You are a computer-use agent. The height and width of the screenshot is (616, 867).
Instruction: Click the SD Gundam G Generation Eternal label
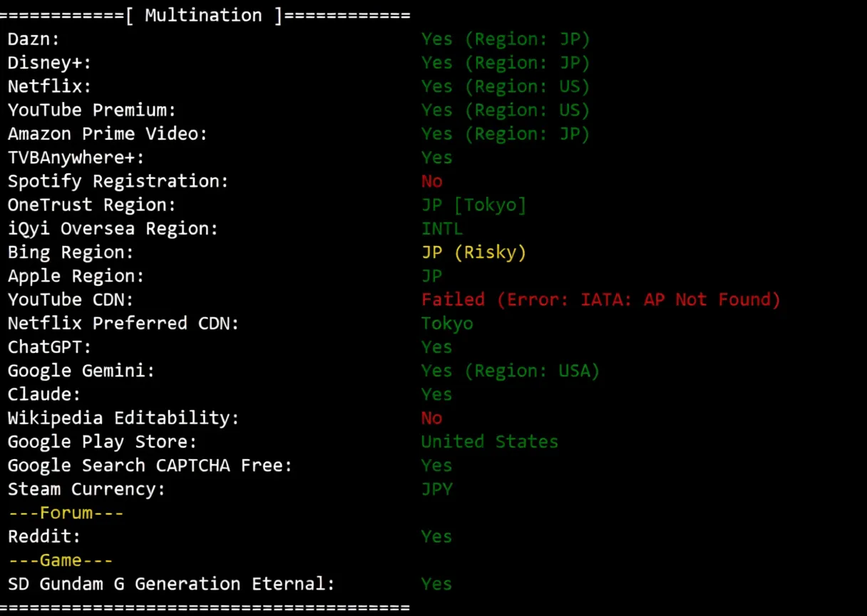[x=171, y=584]
